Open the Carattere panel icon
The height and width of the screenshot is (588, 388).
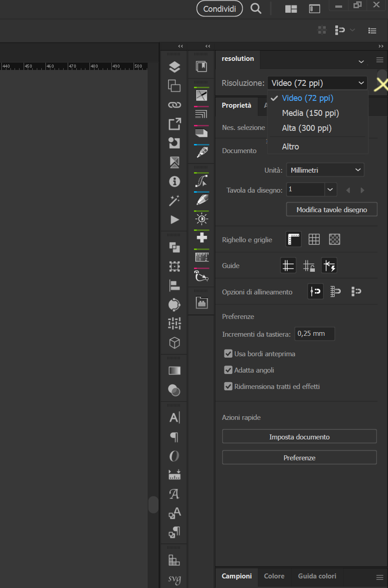point(174,417)
